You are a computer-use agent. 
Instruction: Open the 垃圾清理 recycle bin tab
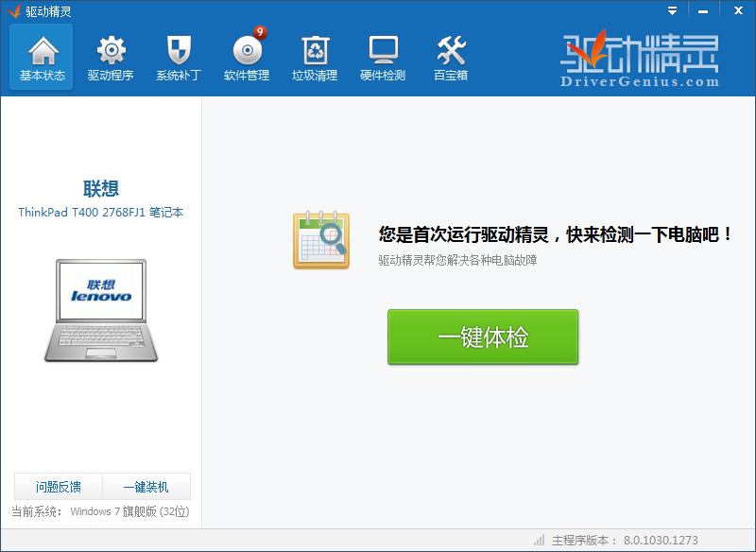pos(315,58)
